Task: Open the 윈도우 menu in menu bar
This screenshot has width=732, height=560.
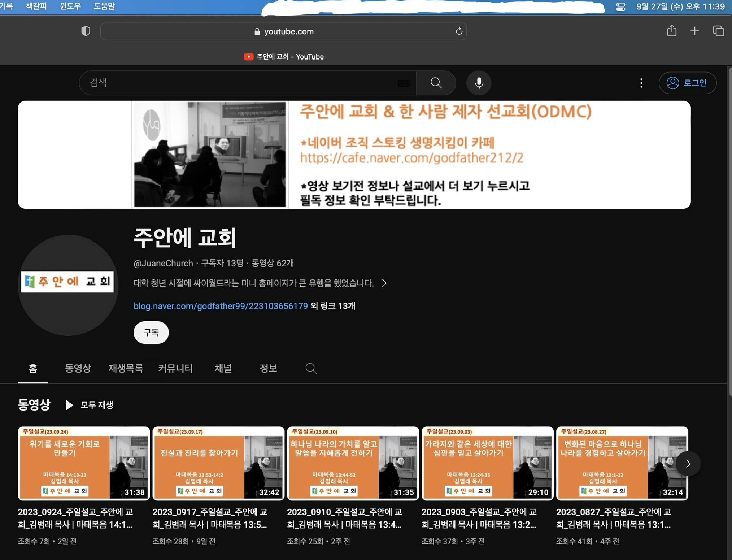Action: [70, 6]
